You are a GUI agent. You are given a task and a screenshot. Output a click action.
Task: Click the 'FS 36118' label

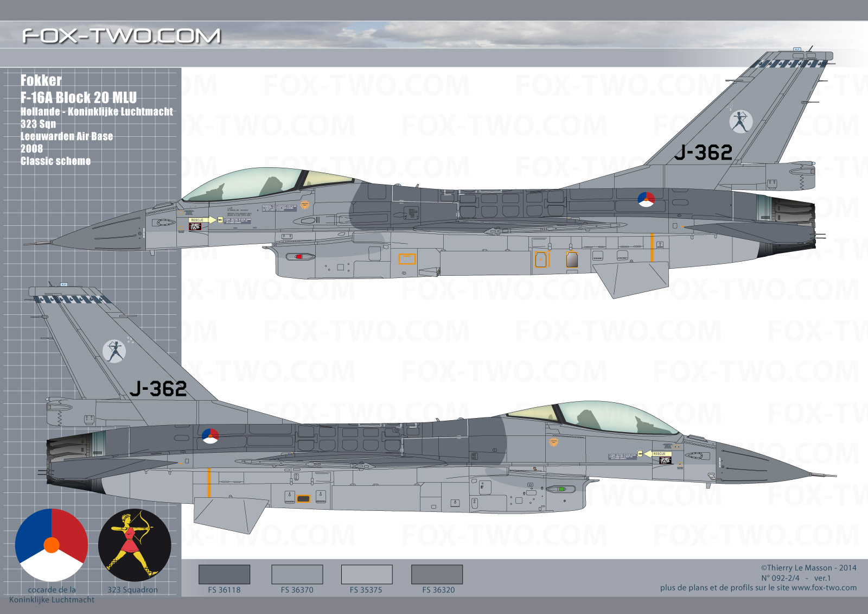pos(224,590)
